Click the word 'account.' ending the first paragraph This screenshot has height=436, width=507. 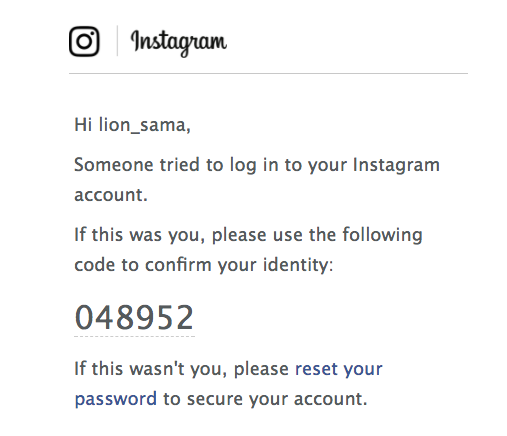(x=111, y=195)
